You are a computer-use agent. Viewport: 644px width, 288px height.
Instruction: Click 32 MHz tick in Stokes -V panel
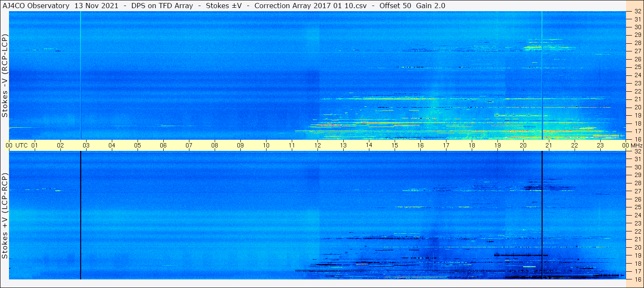point(637,11)
